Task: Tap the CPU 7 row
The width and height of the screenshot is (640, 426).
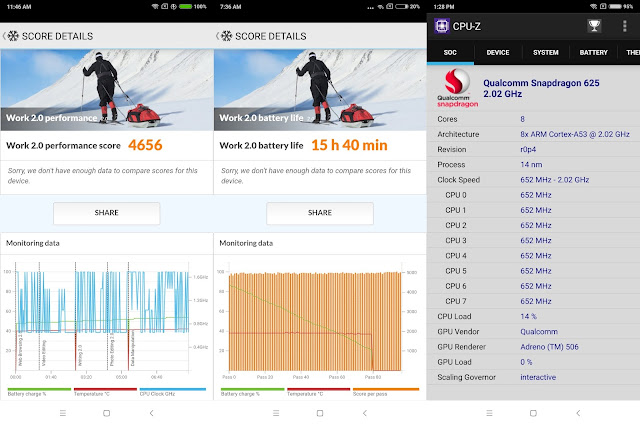Action: click(x=533, y=301)
